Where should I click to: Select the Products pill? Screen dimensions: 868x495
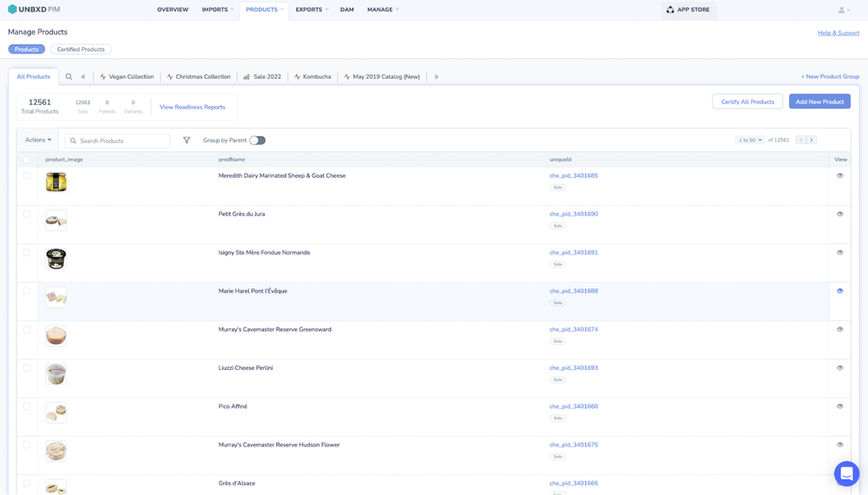tap(27, 49)
